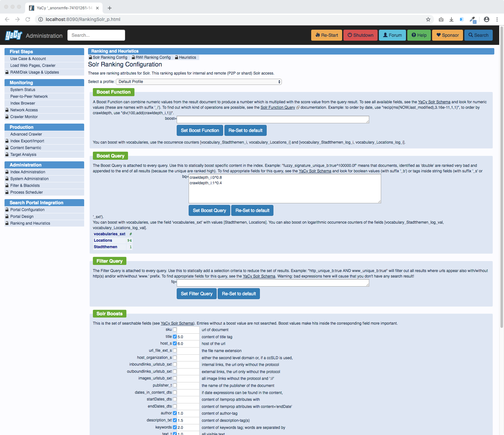The width and height of the screenshot is (504, 435).
Task: Go back with browser back arrow
Action: 7,19
